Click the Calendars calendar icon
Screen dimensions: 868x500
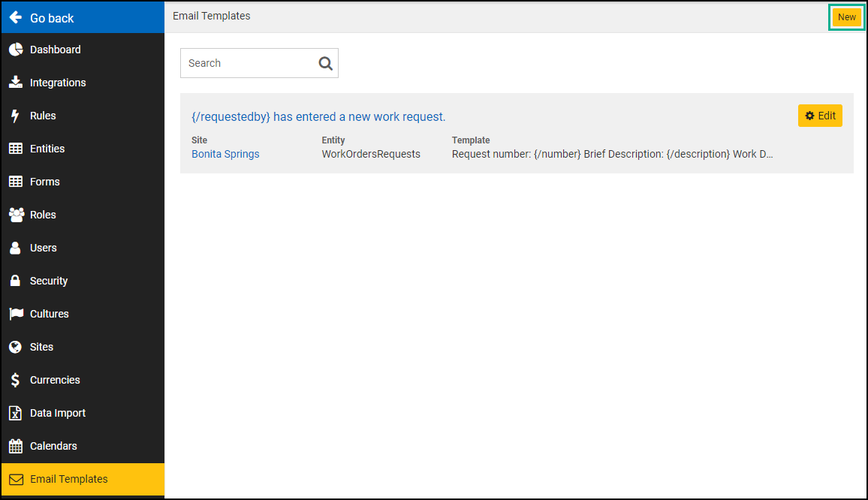tap(16, 446)
